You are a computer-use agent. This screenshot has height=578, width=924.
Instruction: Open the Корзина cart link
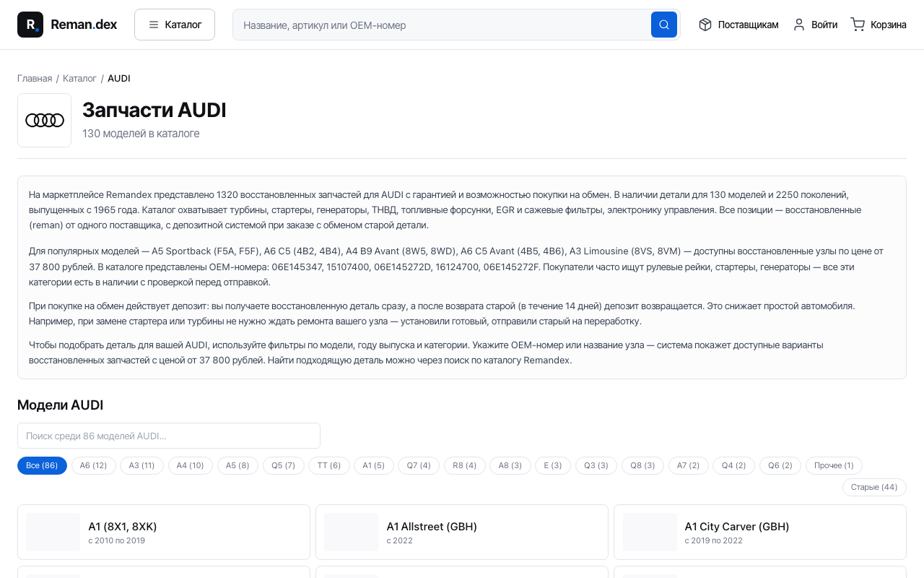tap(879, 25)
